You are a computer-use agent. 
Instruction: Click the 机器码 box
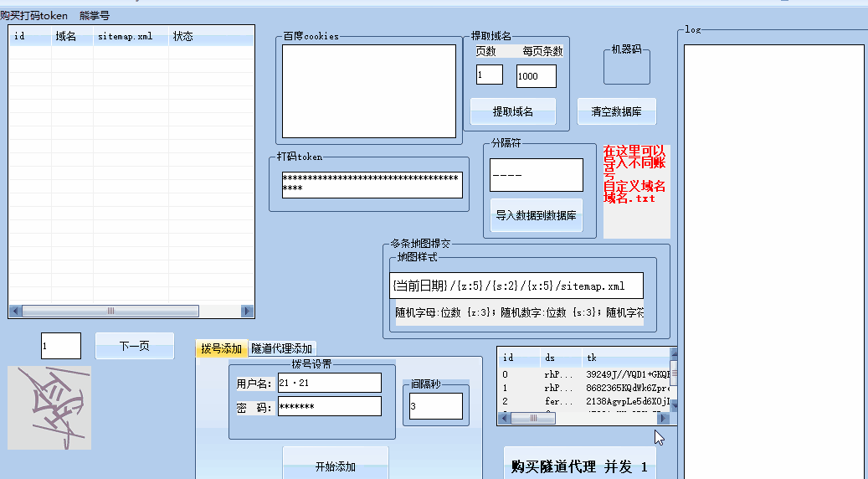[627, 68]
